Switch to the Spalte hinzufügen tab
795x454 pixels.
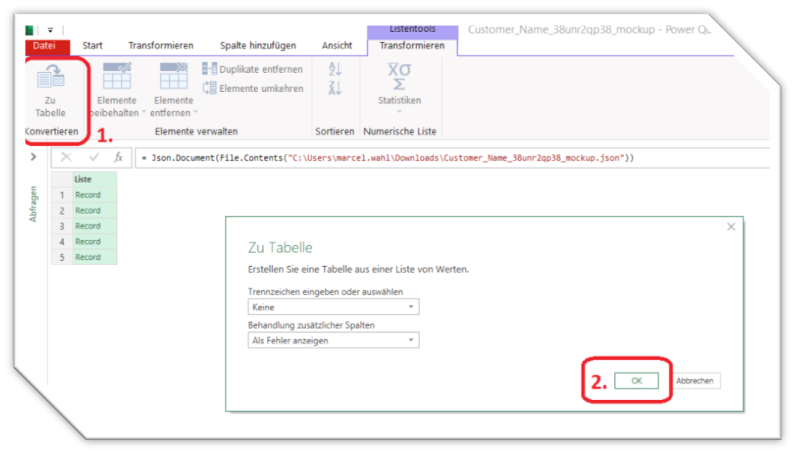257,45
